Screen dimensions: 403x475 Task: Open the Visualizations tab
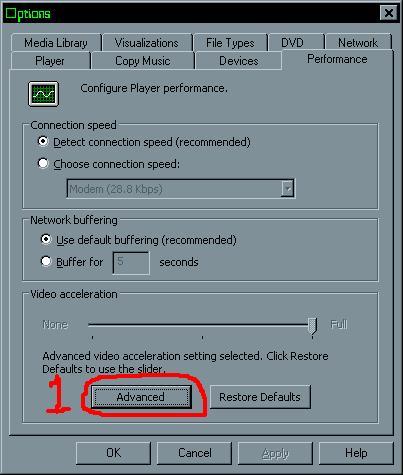point(147,43)
